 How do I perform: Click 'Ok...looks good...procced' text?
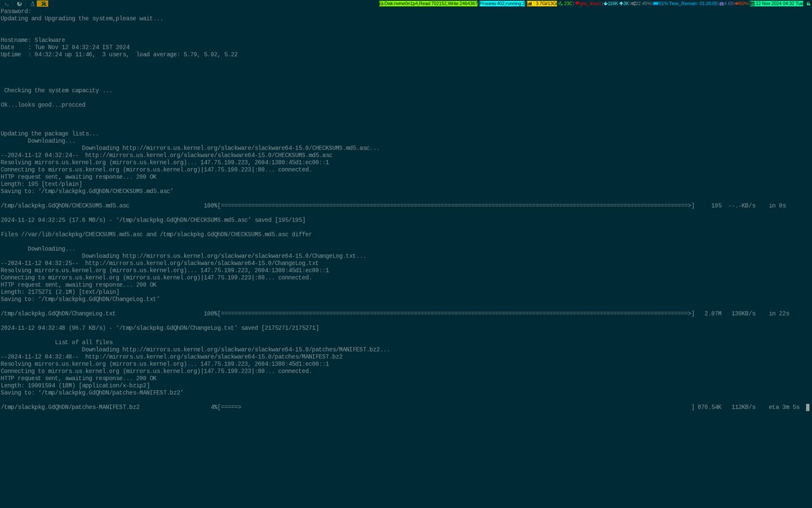click(43, 105)
